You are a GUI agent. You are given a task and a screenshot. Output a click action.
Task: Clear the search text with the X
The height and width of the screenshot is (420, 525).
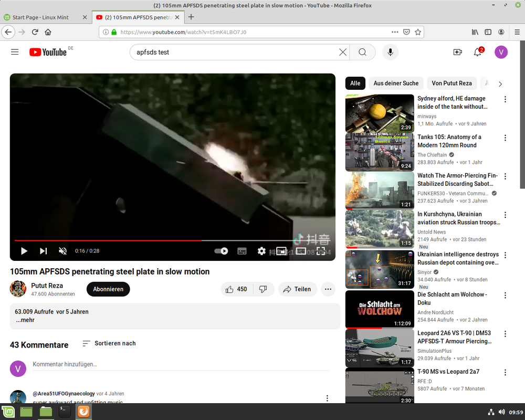pyautogui.click(x=342, y=52)
